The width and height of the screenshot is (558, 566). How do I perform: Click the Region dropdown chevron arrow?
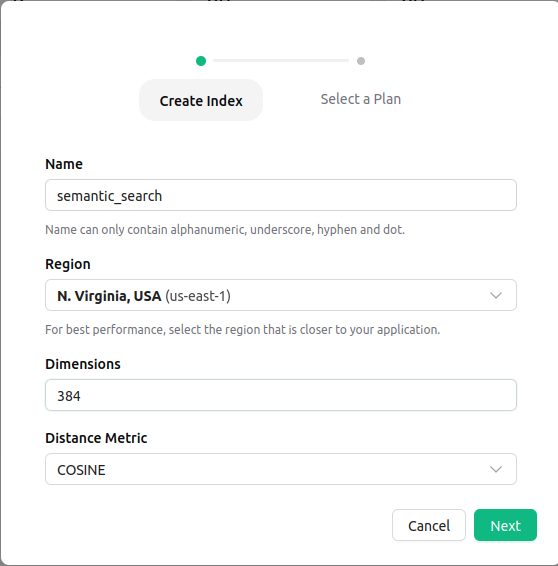(x=496, y=296)
